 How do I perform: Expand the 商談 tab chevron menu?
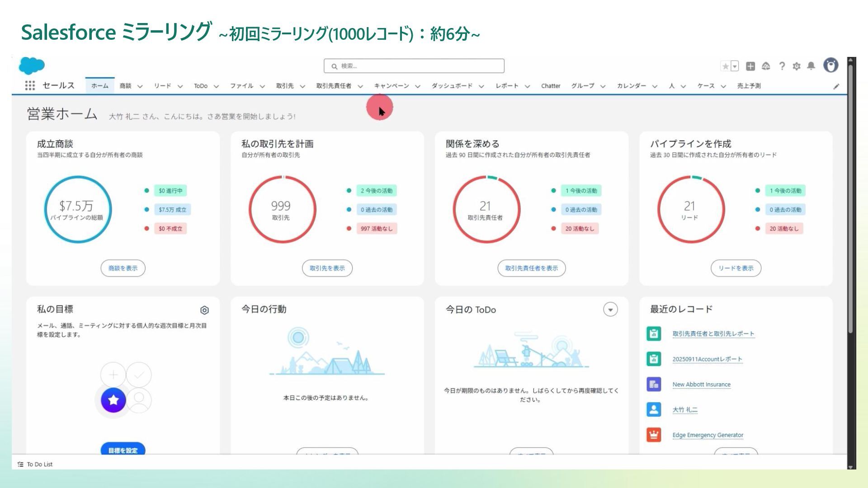[140, 86]
